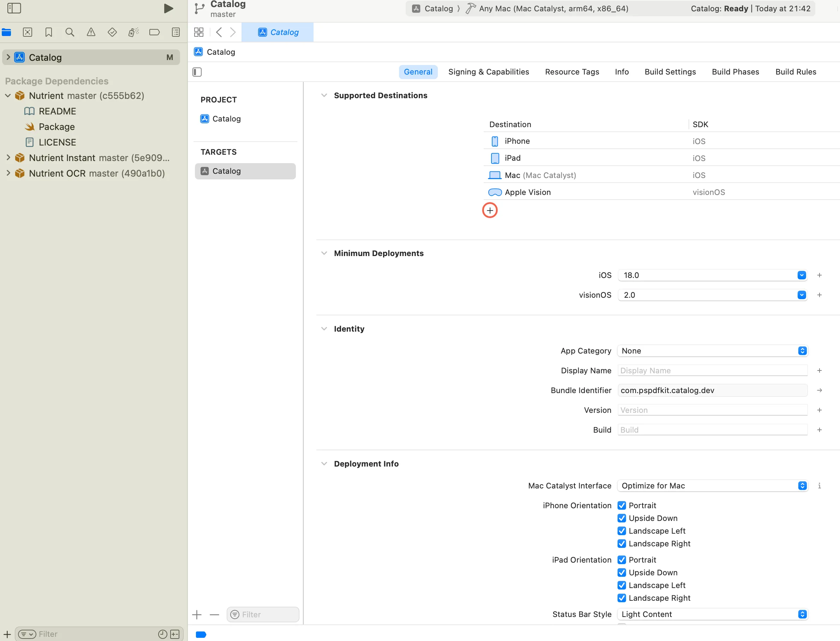Collapse the Identity section

coord(324,329)
